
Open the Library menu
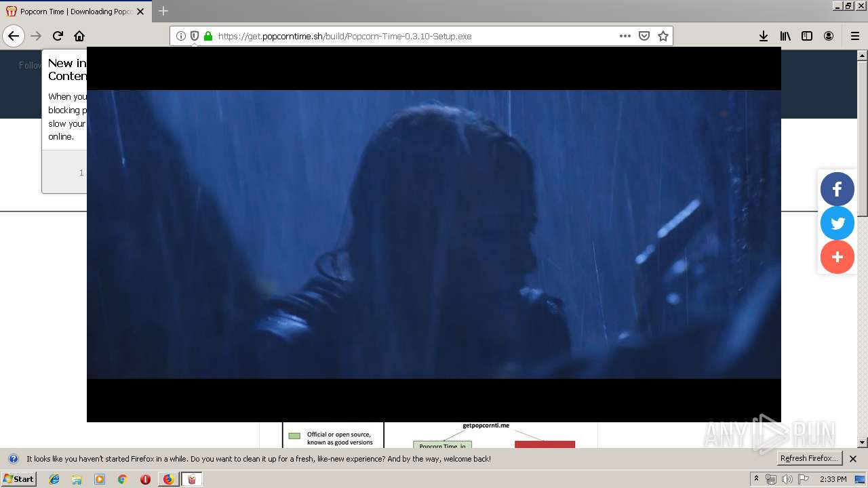point(785,36)
